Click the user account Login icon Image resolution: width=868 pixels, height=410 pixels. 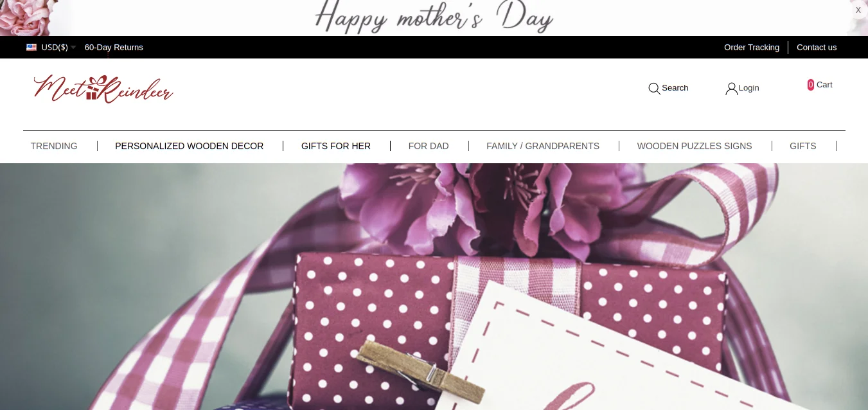coord(731,88)
